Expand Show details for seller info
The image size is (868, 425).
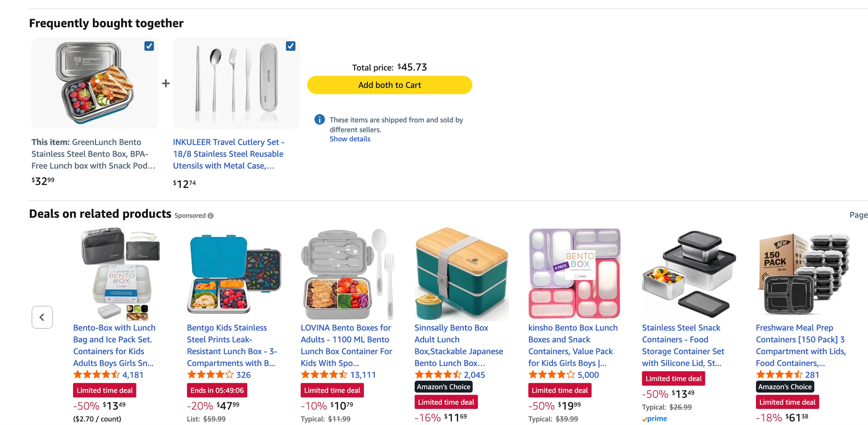pos(350,139)
